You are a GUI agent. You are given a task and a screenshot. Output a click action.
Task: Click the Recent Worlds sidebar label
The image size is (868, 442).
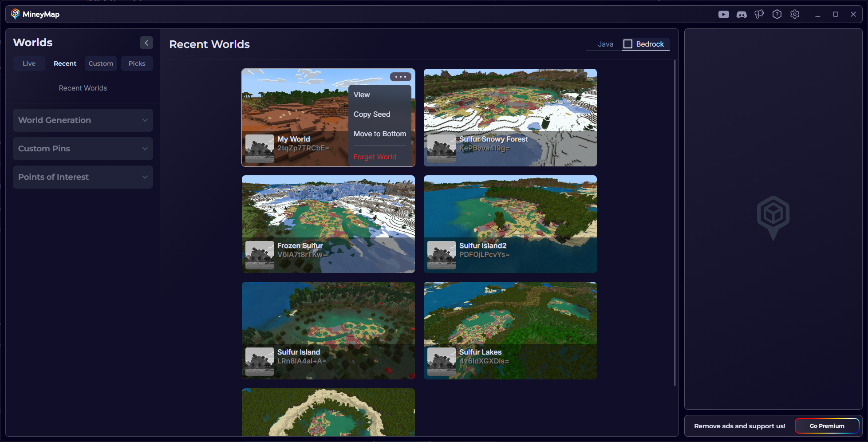tap(83, 88)
